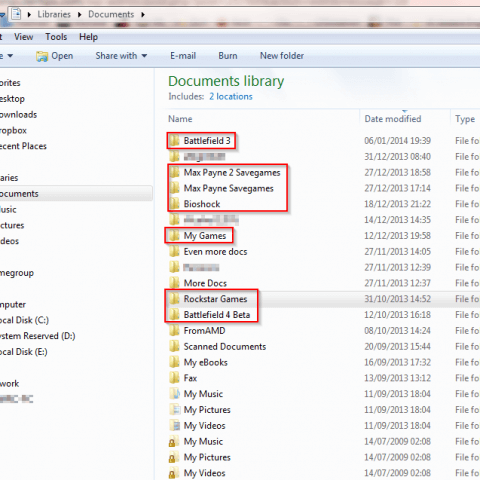Click the locked My Pictures icon dated 14/07/2009

pos(173,458)
